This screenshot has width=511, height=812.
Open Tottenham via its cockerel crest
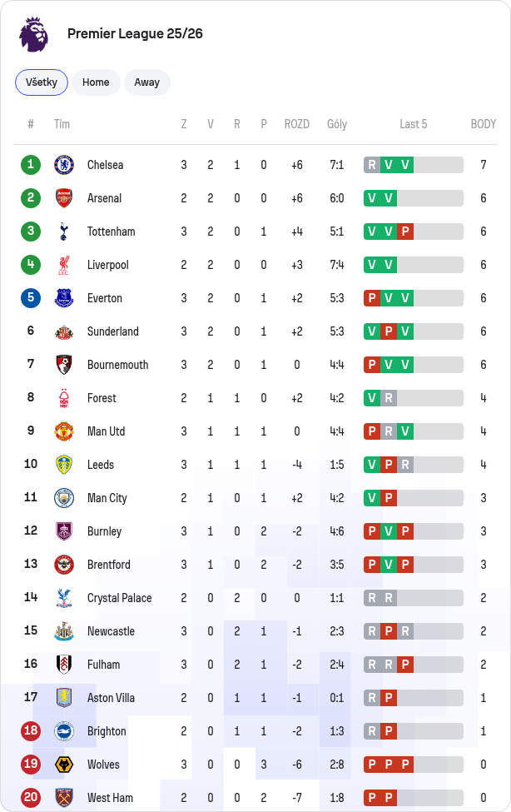(x=64, y=232)
